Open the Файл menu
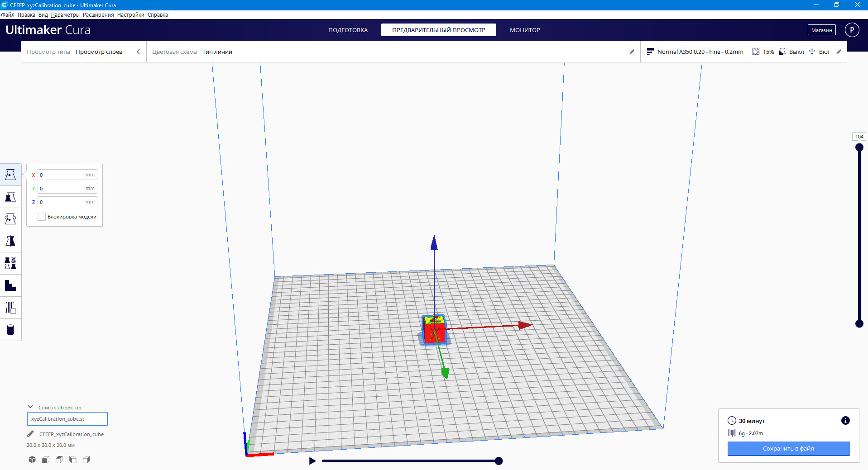This screenshot has height=470, width=868. tap(8, 15)
